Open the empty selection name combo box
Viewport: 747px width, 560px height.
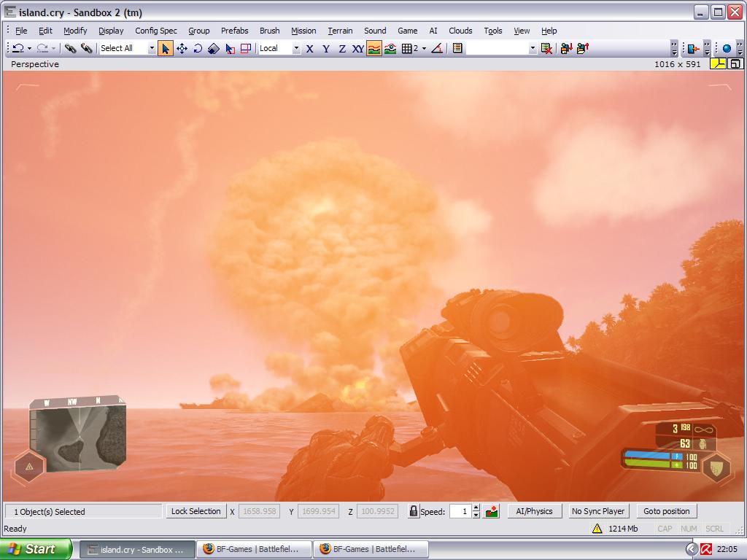(x=502, y=48)
